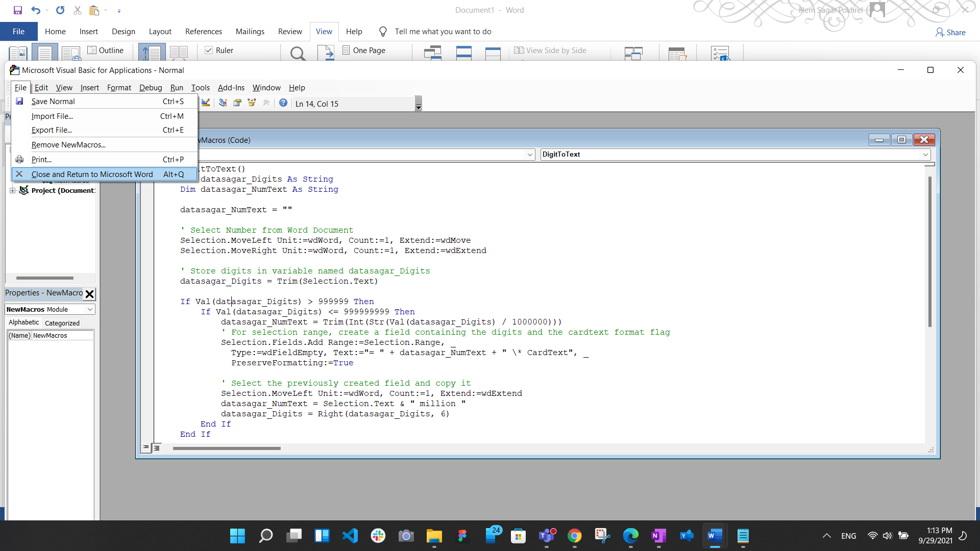Choose Save Normal from the File menu
The image size is (980, 551).
coord(105,102)
